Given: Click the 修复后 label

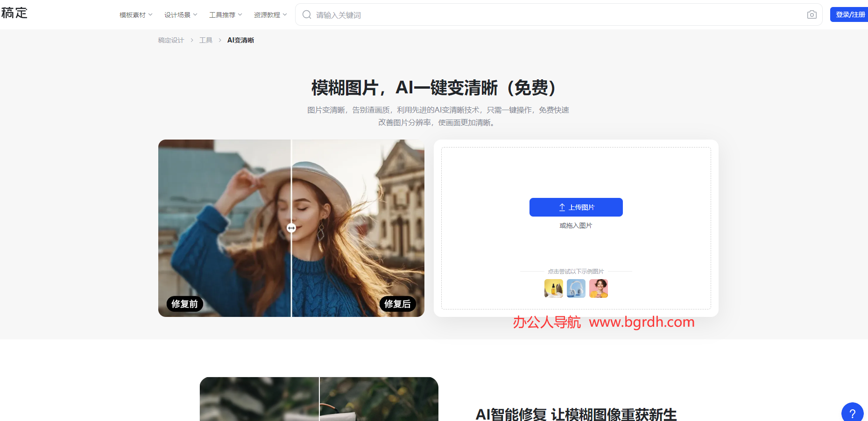Looking at the screenshot, I should (397, 304).
